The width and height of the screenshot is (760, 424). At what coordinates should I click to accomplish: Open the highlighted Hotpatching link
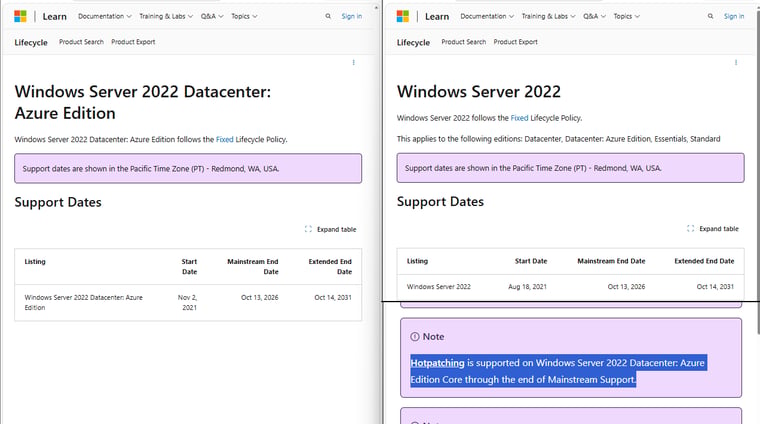437,363
